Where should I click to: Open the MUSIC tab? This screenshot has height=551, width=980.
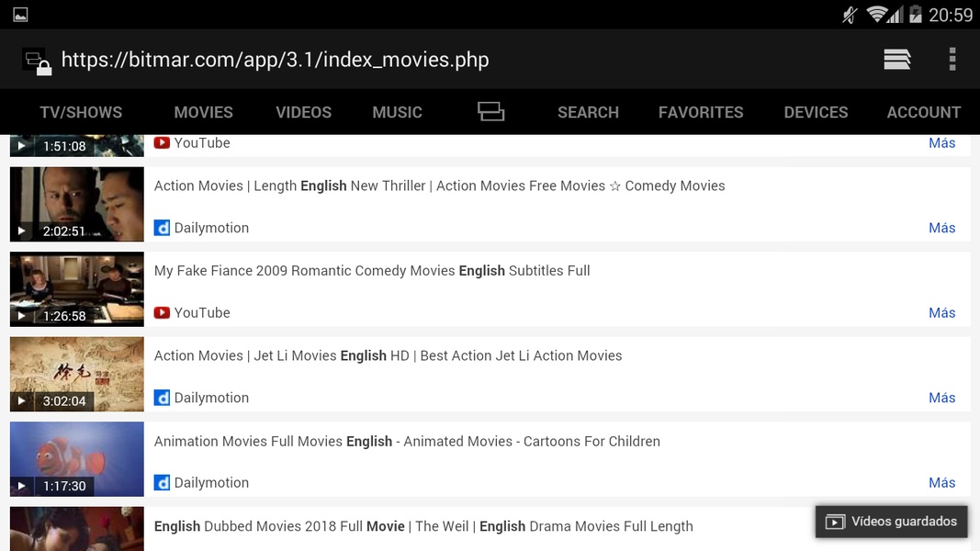(398, 112)
